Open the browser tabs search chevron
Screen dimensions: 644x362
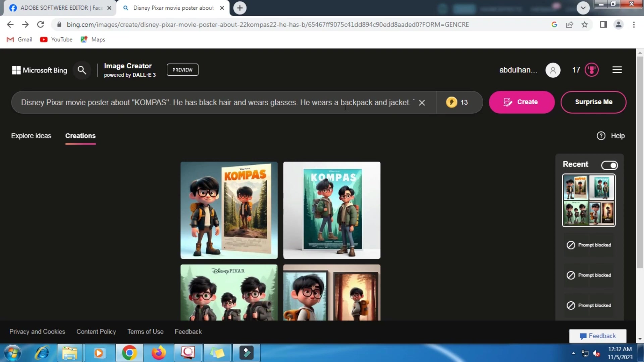click(x=583, y=8)
